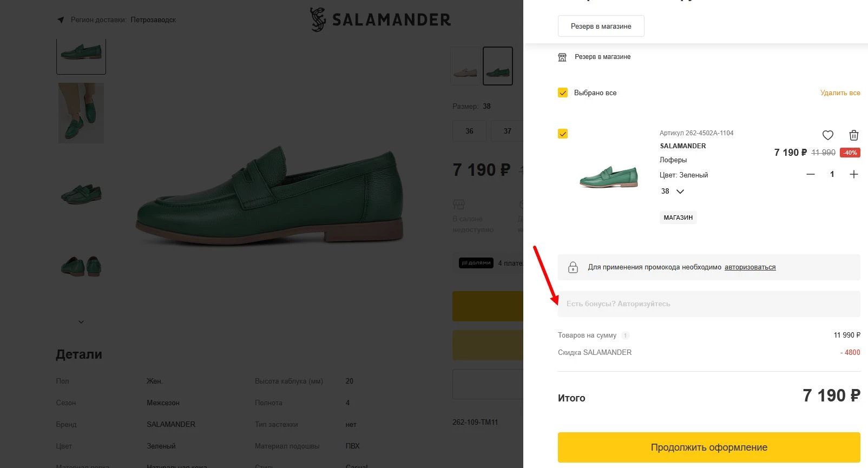Click Удалить все to clear the cart
Image resolution: width=868 pixels, height=468 pixels.
pyautogui.click(x=840, y=93)
